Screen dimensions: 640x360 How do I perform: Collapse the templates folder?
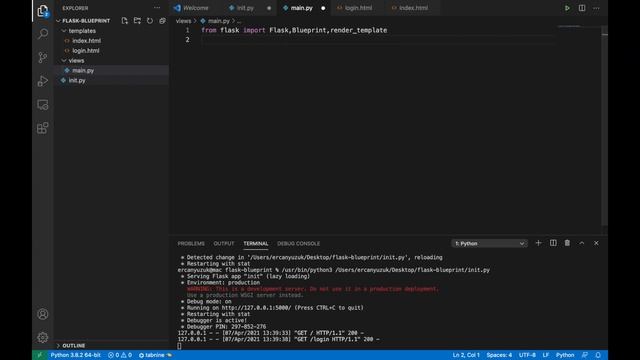(x=64, y=31)
